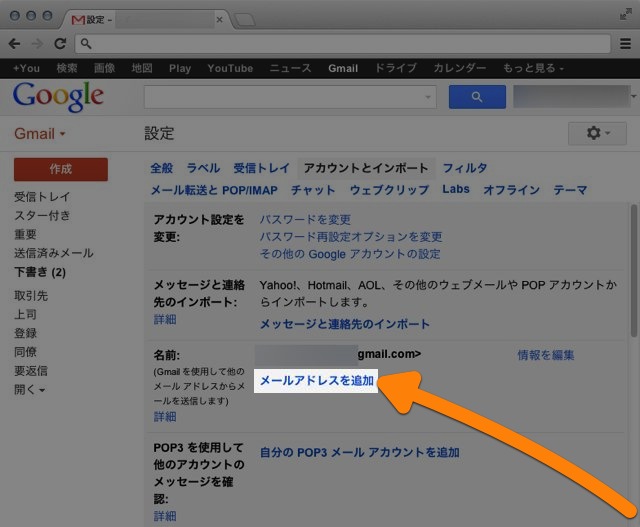Switch to the 全般 settings tab
Viewport: 640px width, 527px height.
click(162, 168)
